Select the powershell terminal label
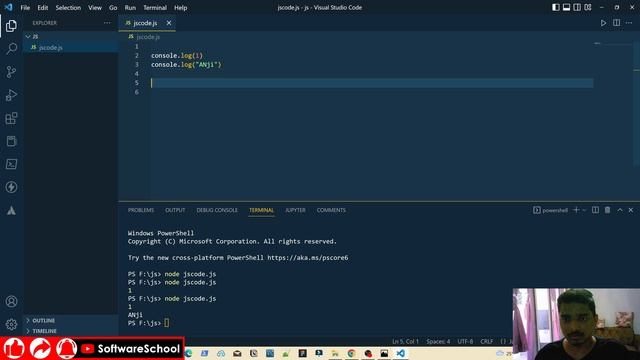The width and height of the screenshot is (640, 360). tap(550, 210)
